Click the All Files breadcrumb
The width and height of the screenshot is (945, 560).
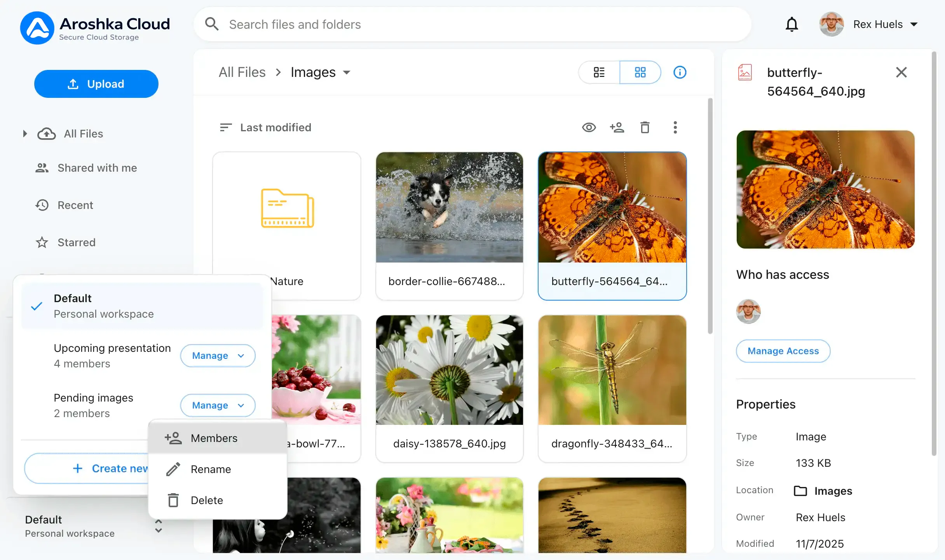click(242, 72)
